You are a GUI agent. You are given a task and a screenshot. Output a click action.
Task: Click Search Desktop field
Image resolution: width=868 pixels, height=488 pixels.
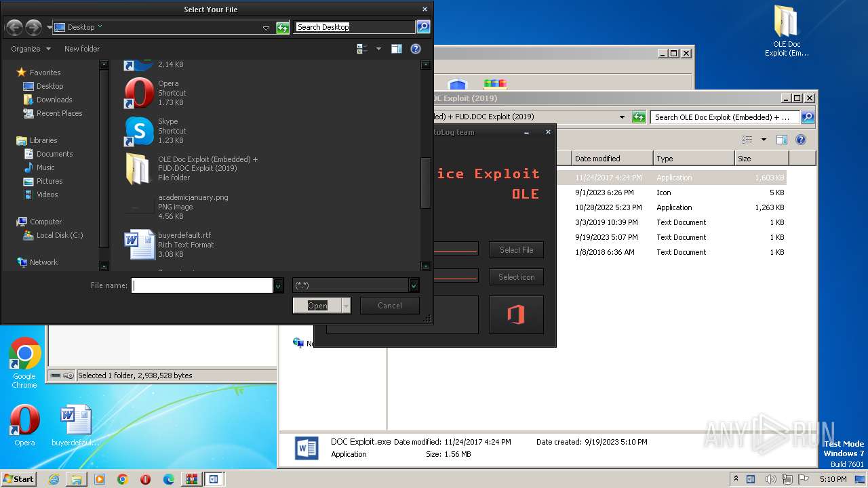point(354,27)
